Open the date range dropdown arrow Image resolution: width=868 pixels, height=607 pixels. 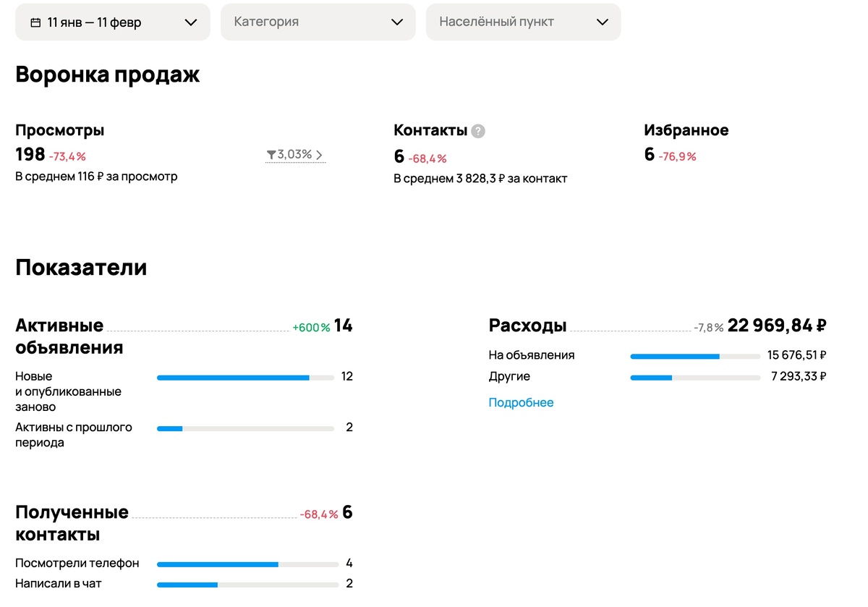pos(191,22)
